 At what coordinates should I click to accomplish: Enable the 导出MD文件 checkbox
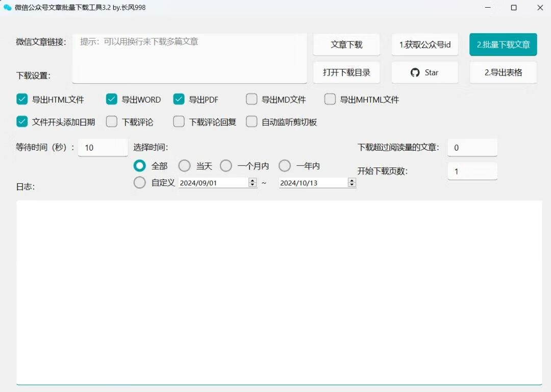252,99
